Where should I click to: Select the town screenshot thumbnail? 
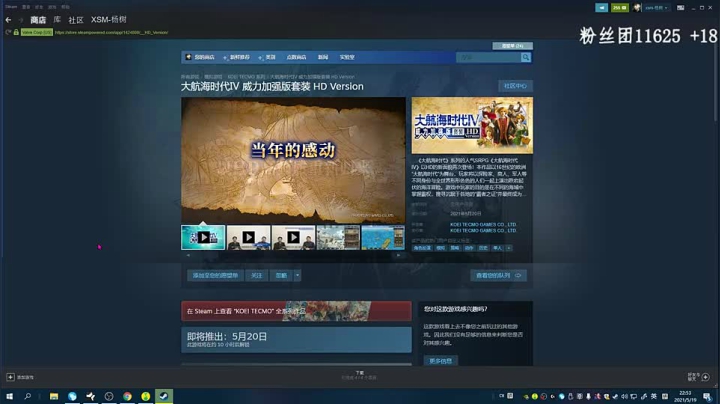pyautogui.click(x=338, y=237)
